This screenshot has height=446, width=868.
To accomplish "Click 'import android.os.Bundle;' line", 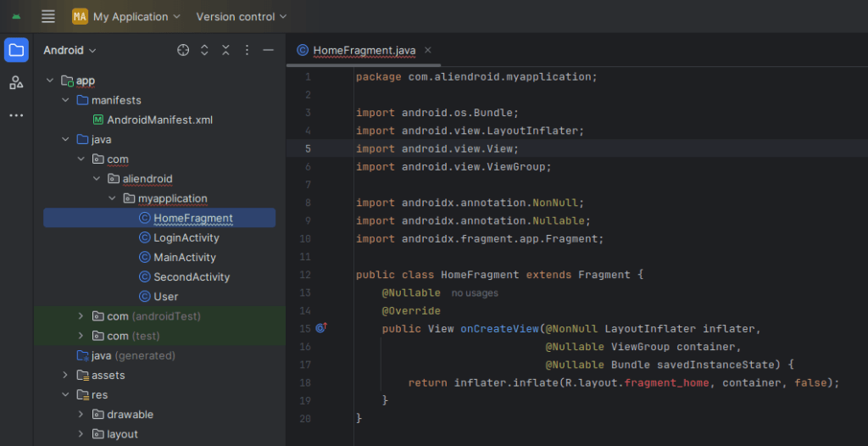I will (x=437, y=113).
